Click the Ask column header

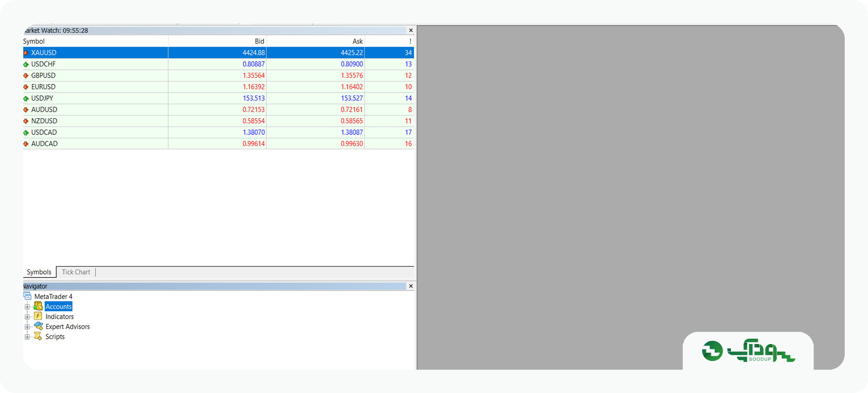point(316,41)
